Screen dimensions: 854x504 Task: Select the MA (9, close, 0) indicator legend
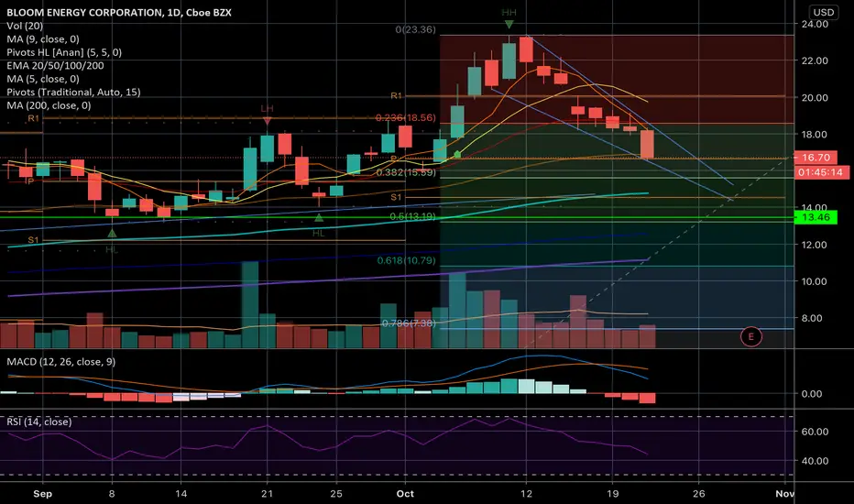42,38
